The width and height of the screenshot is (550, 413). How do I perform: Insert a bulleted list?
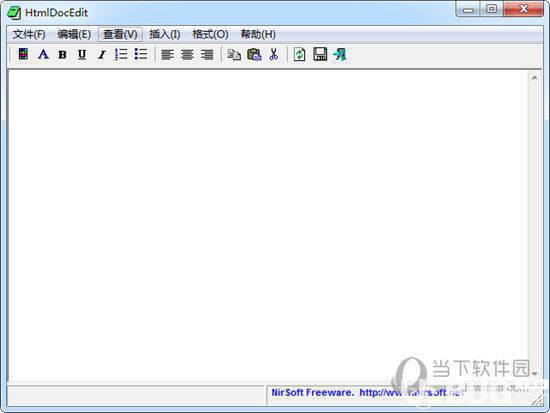tap(141, 54)
